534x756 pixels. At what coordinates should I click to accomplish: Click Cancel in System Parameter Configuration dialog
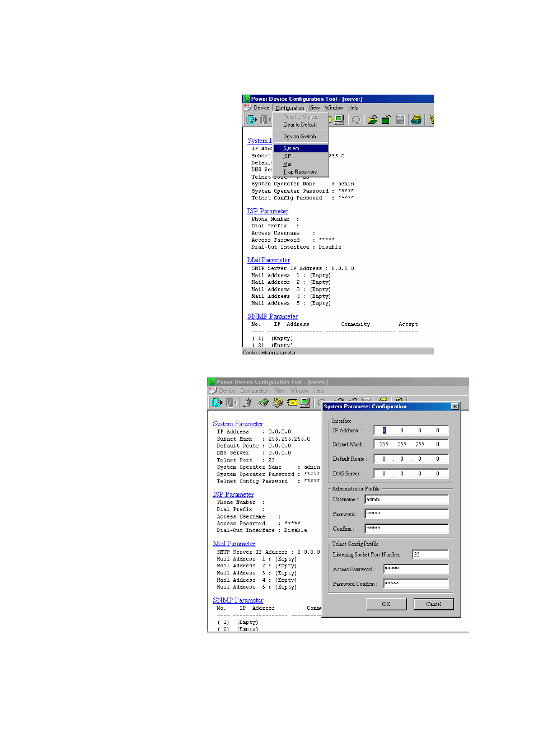click(x=433, y=604)
